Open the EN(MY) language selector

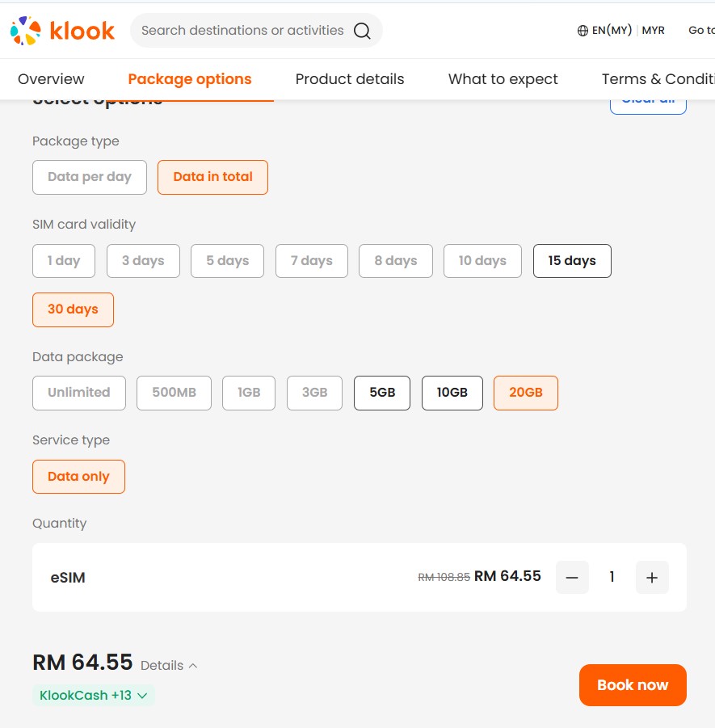611,31
